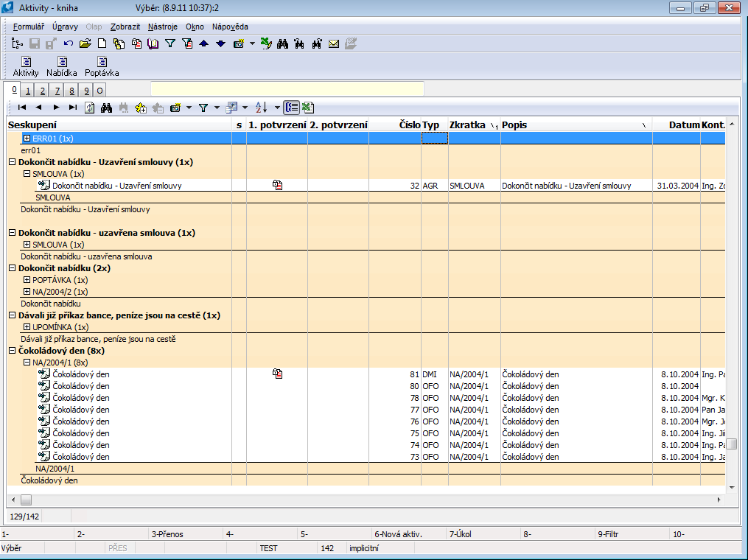Image resolution: width=748 pixels, height=560 pixels.
Task: Click the refresh icon in grid toolbar
Action: coord(90,108)
